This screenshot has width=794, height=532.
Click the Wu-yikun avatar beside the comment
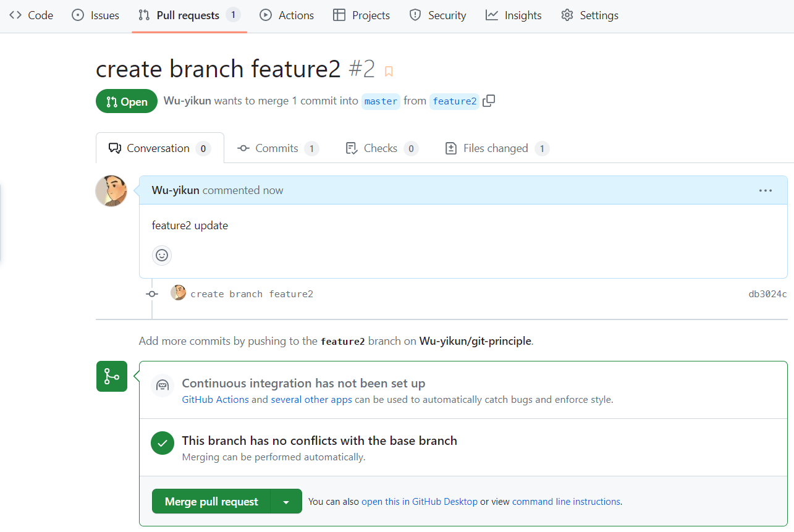111,191
